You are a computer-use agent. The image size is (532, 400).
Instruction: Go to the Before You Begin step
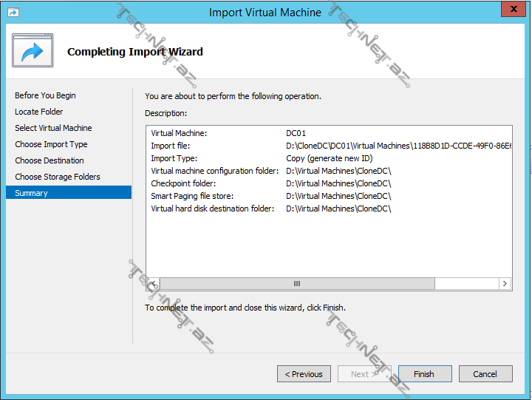click(45, 95)
